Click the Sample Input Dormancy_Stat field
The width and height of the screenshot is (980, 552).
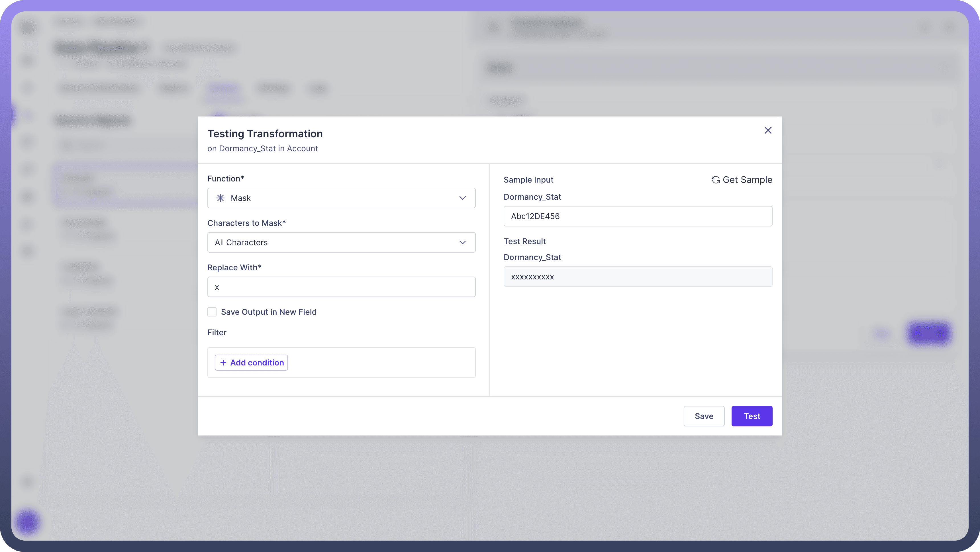(x=638, y=216)
